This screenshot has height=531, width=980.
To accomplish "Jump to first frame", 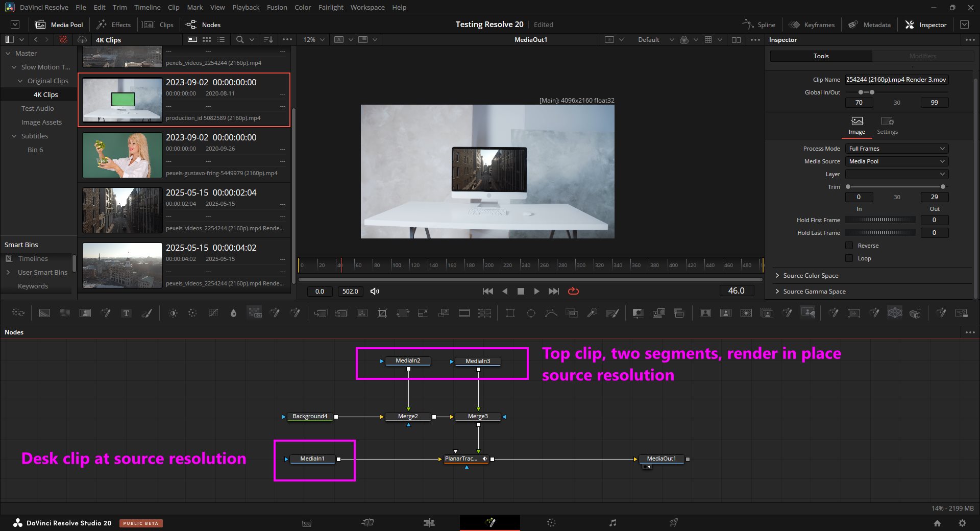I will (487, 291).
